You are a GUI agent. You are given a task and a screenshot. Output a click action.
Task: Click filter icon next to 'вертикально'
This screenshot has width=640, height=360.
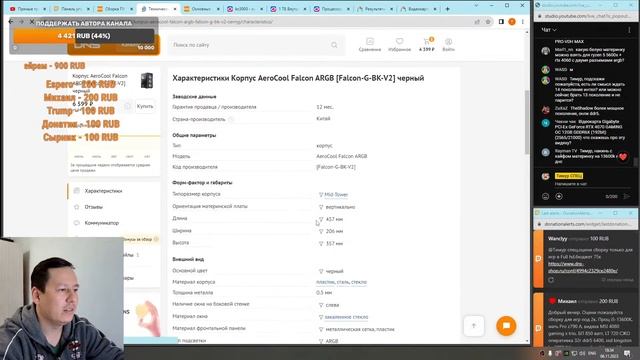coord(321,207)
